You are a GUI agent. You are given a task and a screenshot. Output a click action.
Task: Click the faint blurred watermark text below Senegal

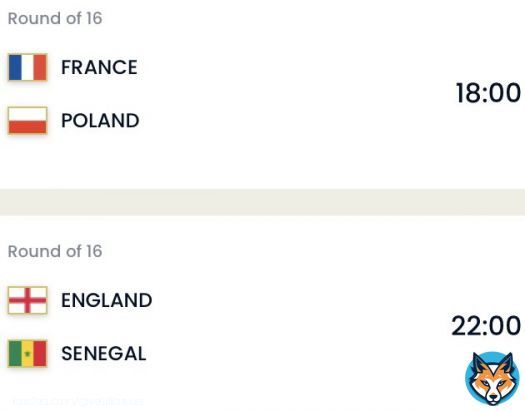click(78, 401)
